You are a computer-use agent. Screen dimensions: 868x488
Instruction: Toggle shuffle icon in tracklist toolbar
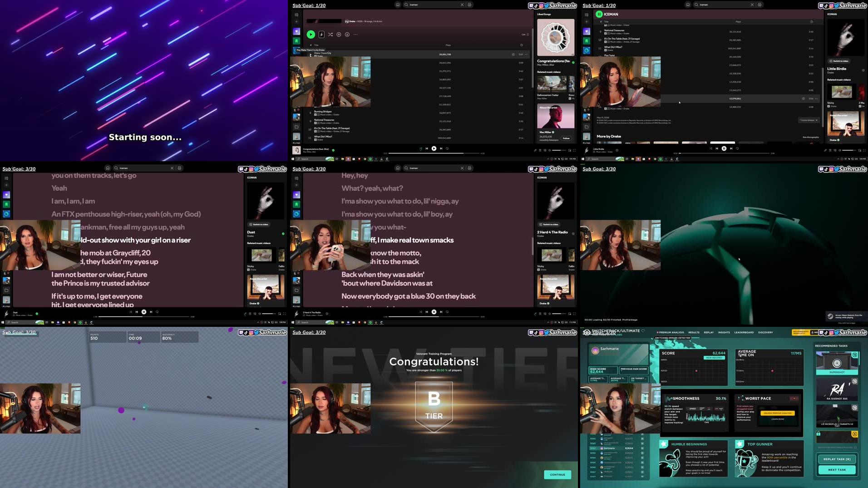click(x=330, y=35)
